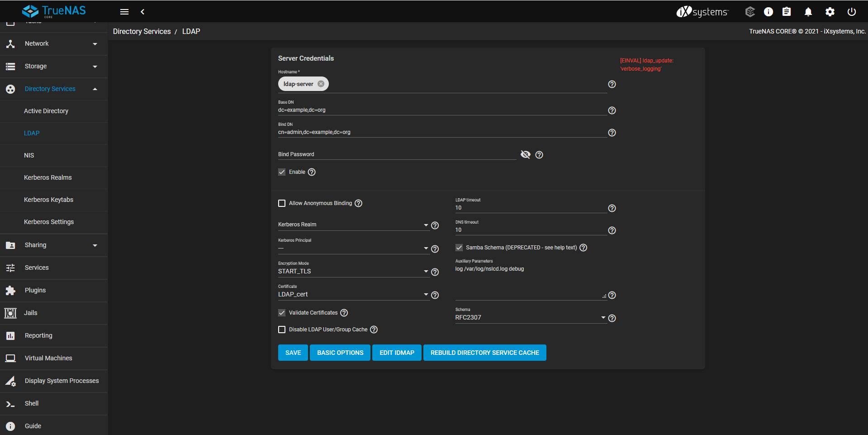Open the About info icon in top bar
This screenshot has width=868, height=435.
(768, 12)
